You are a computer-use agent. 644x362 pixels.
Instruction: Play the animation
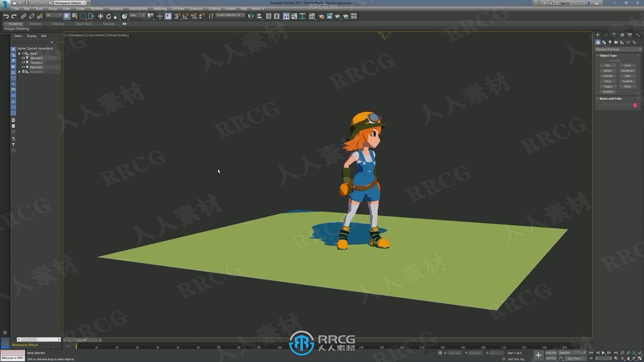click(603, 353)
